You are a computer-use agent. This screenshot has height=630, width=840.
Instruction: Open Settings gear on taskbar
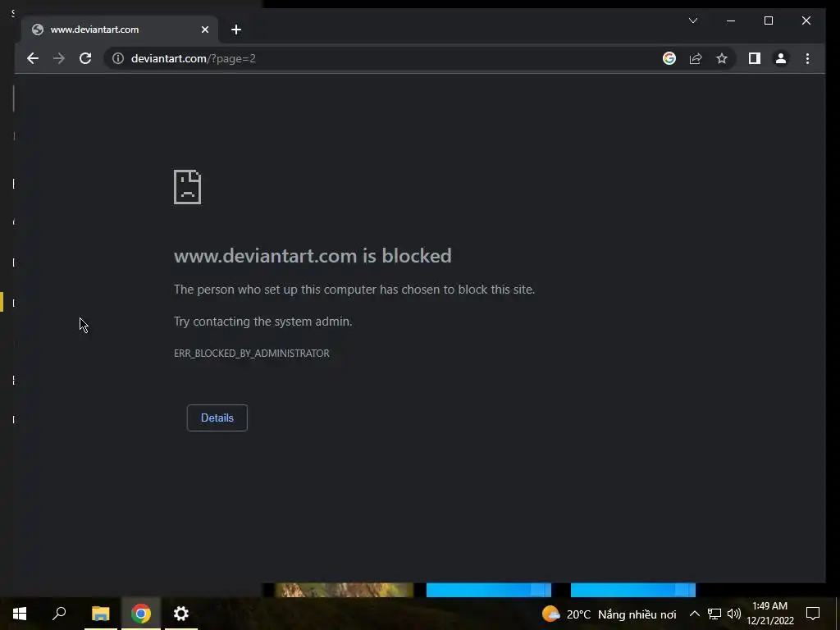coord(181,614)
